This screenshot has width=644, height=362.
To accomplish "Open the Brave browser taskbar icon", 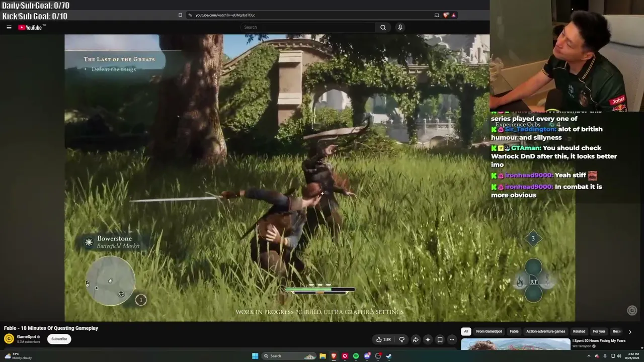I will click(334, 356).
